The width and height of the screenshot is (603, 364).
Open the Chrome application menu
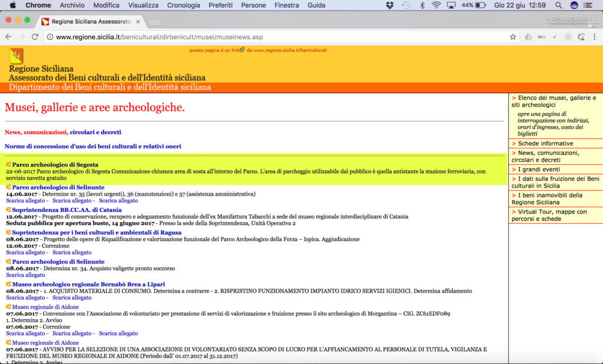tap(38, 5)
